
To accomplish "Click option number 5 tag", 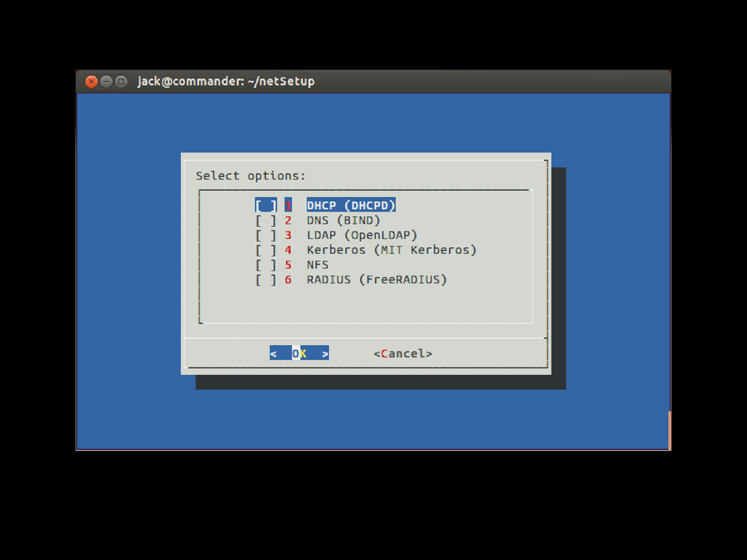I will [288, 265].
